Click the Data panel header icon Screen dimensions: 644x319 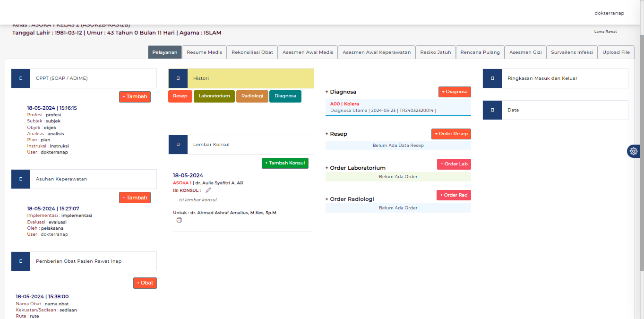[492, 110]
